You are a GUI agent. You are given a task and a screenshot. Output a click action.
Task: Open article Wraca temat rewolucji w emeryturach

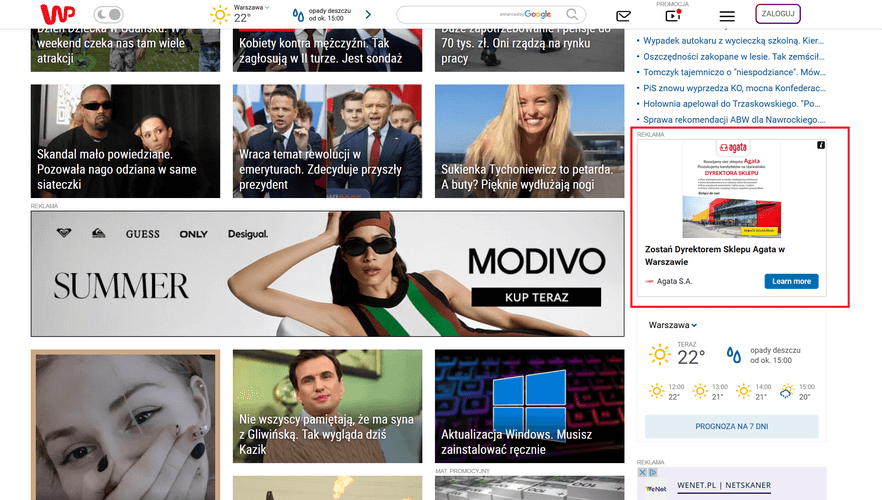coord(327,141)
